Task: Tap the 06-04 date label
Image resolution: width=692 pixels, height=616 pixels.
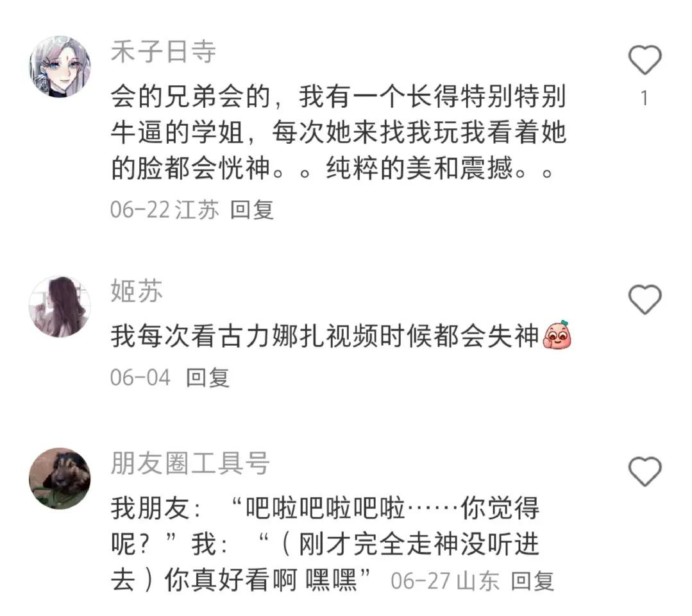Action: tap(140, 378)
